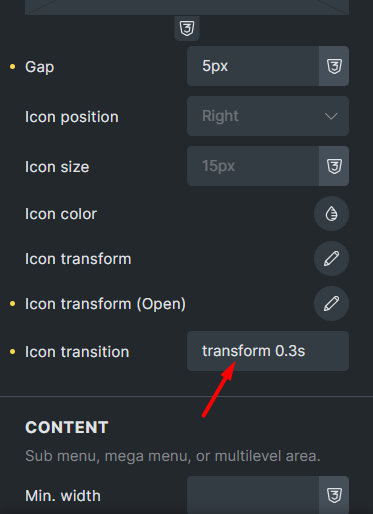373x514 pixels.
Task: Open CSS variable picker for Gap
Action: pos(334,66)
